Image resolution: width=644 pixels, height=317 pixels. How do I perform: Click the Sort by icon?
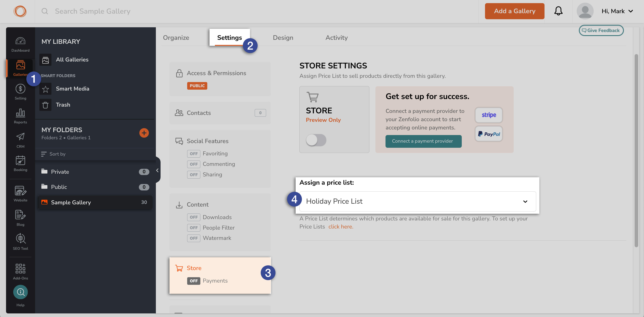44,154
